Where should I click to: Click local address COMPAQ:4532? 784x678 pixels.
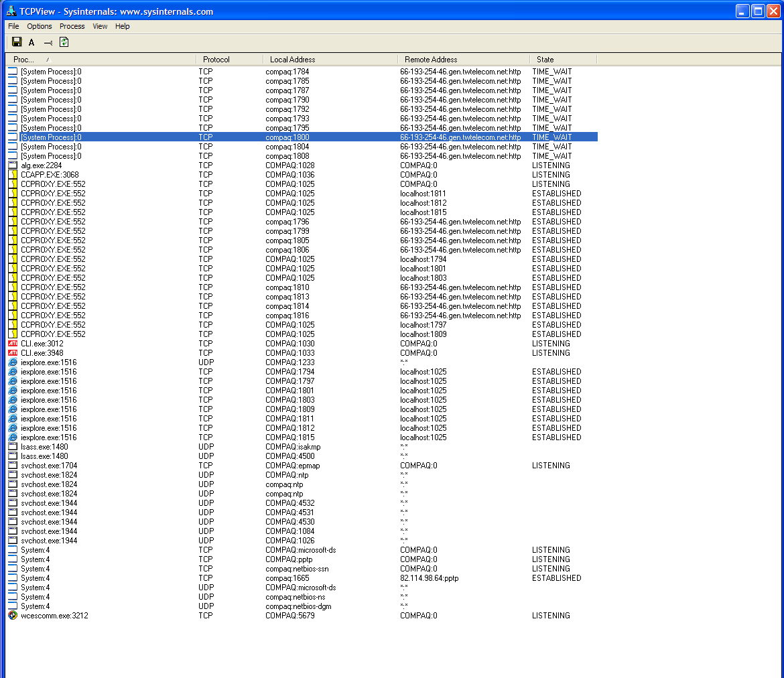[290, 503]
